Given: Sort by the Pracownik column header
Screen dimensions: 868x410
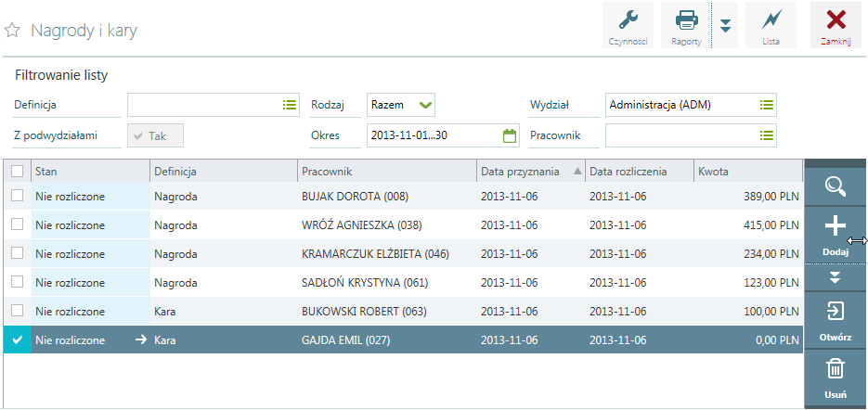Looking at the screenshot, I should [x=387, y=172].
